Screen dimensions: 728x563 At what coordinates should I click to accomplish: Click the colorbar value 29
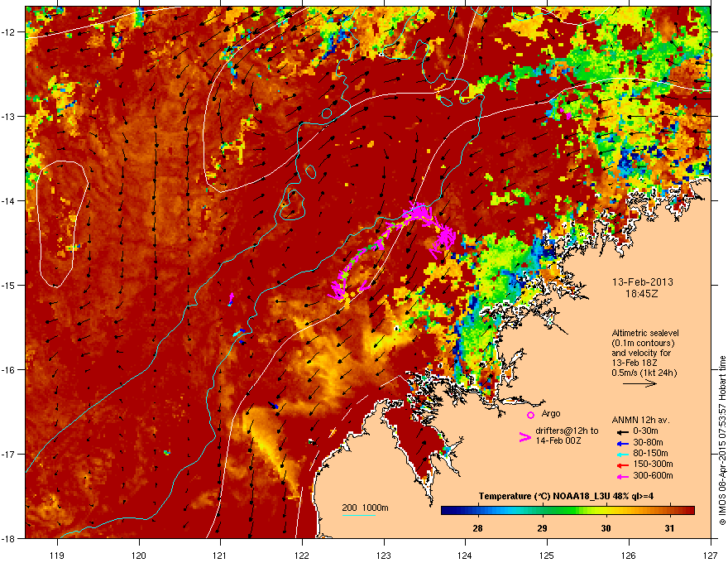(x=542, y=528)
